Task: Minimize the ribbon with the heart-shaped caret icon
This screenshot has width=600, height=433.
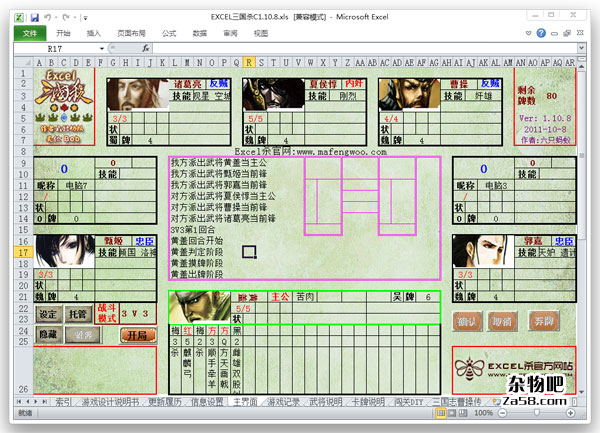Action: tap(528, 33)
